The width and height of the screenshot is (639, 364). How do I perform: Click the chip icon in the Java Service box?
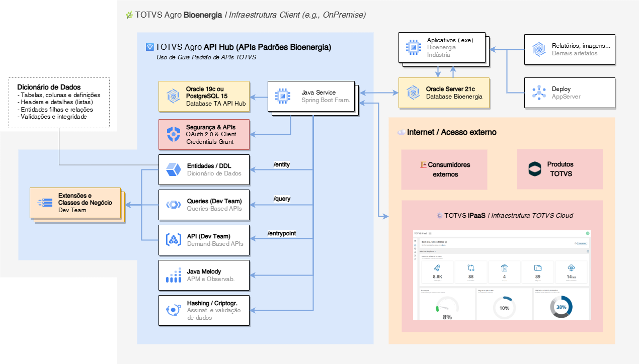283,96
